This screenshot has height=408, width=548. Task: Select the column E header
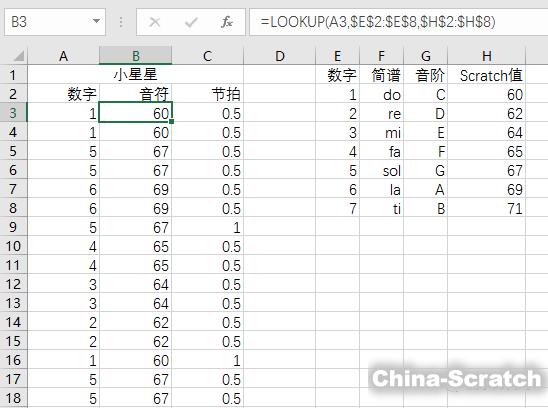338,56
